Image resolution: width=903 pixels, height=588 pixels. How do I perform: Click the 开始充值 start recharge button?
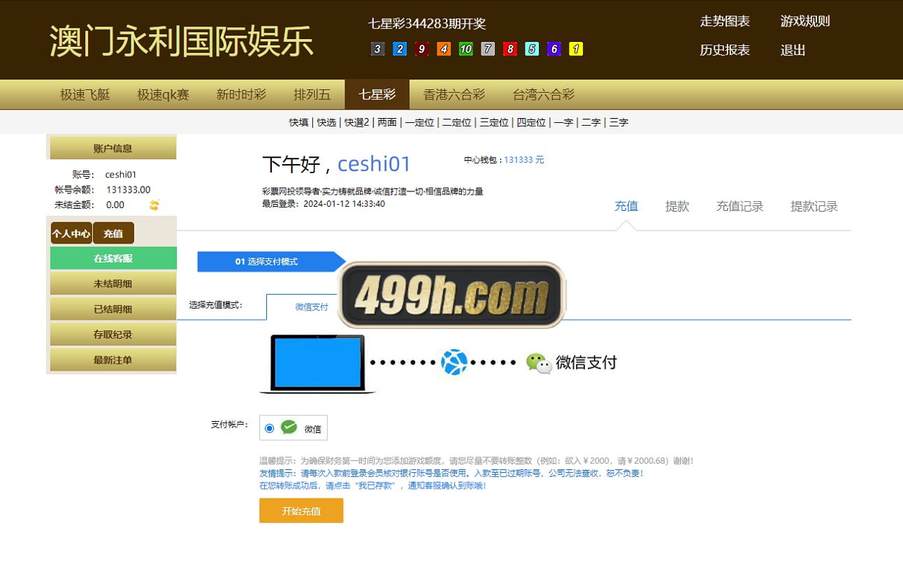301,510
